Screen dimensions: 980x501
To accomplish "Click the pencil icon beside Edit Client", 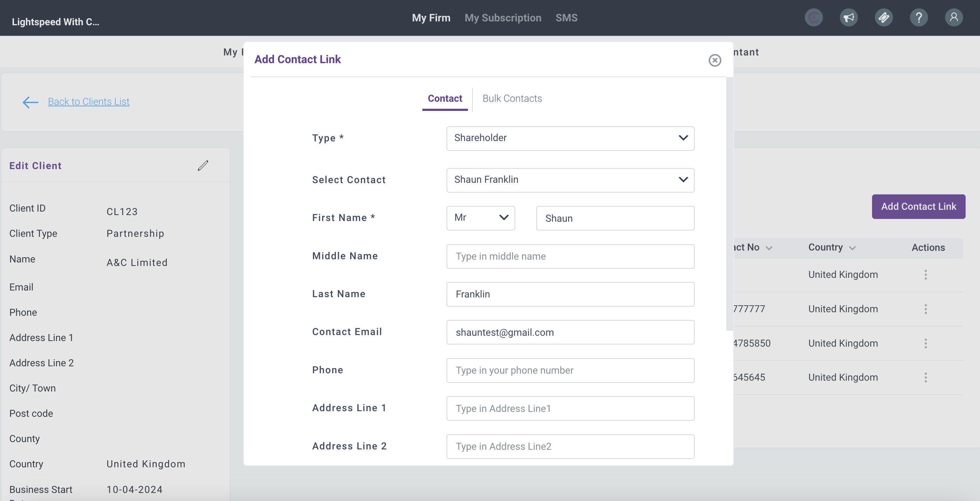I will pyautogui.click(x=203, y=165).
